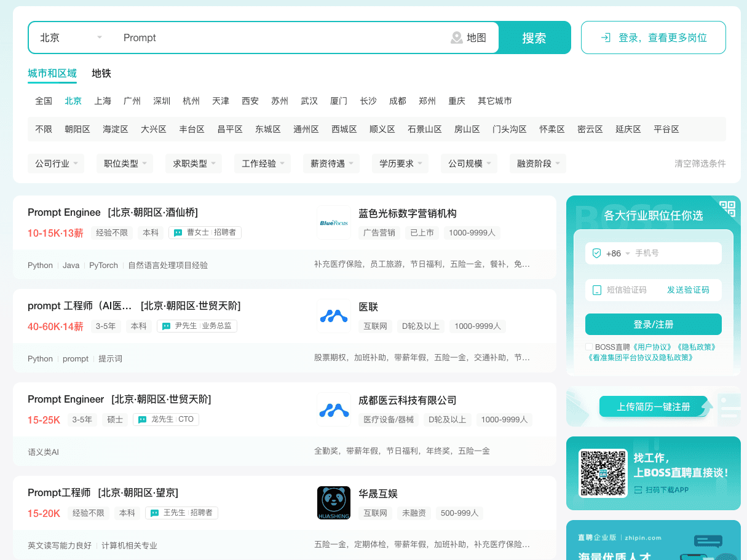Click the BlueFocus company logo
Image resolution: width=747 pixels, height=560 pixels.
pyautogui.click(x=333, y=223)
